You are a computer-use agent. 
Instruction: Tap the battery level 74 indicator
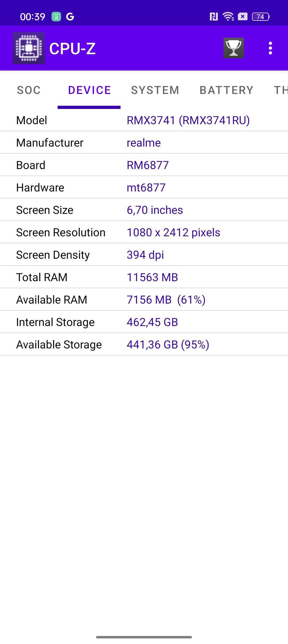pos(261,17)
